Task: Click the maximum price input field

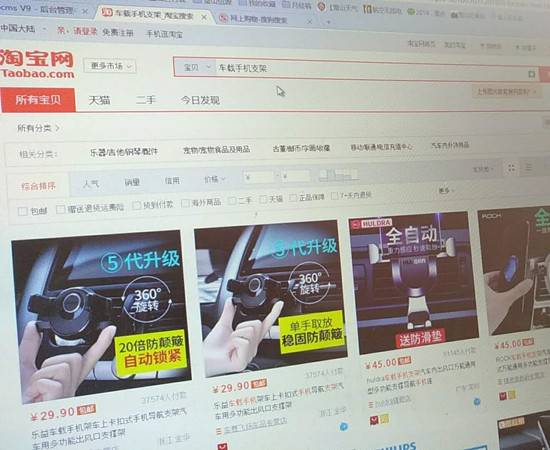Action: coord(296,176)
